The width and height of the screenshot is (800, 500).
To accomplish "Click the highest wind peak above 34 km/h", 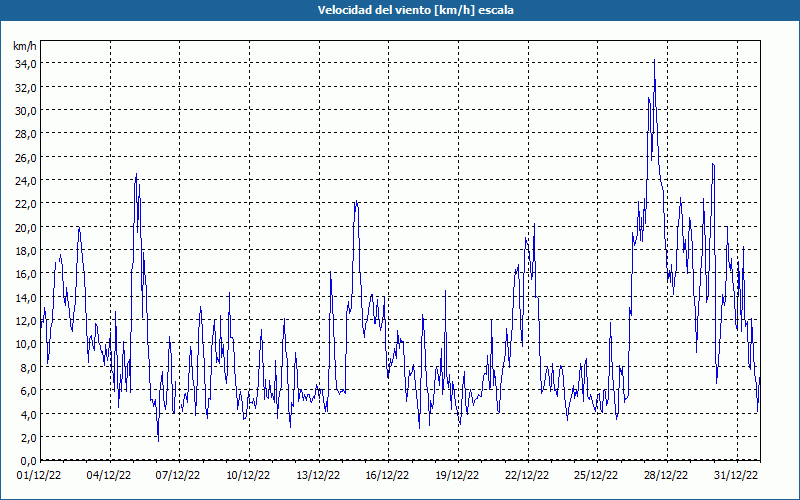I will (654, 60).
